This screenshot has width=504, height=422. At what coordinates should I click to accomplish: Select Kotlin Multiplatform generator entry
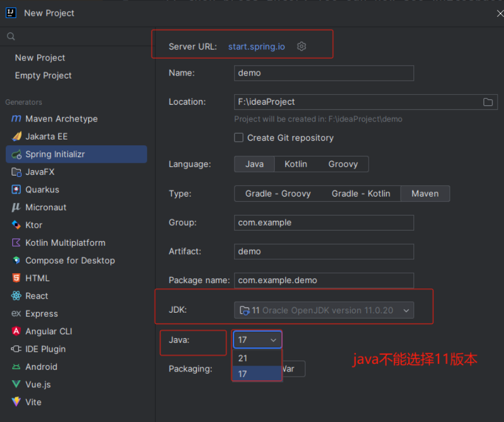(x=77, y=243)
